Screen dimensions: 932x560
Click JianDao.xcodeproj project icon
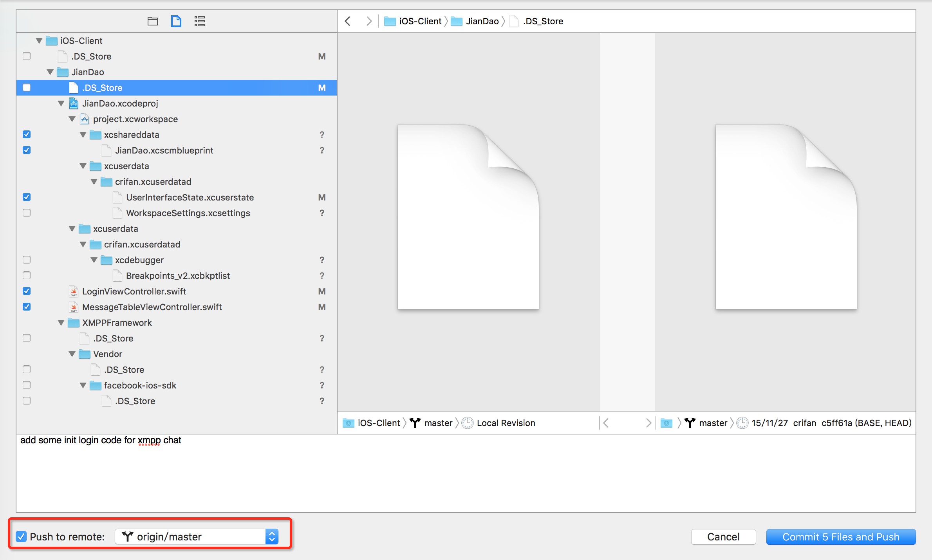pyautogui.click(x=74, y=103)
